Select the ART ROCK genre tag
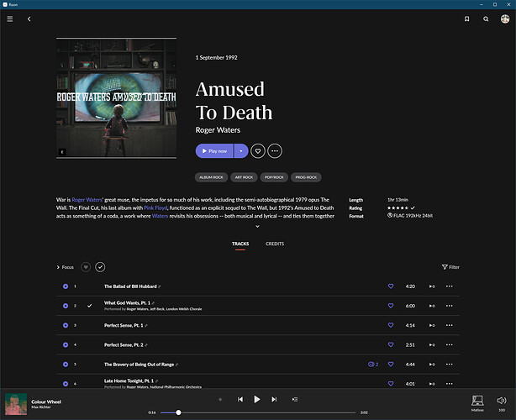The height and width of the screenshot is (420, 516). pyautogui.click(x=244, y=177)
